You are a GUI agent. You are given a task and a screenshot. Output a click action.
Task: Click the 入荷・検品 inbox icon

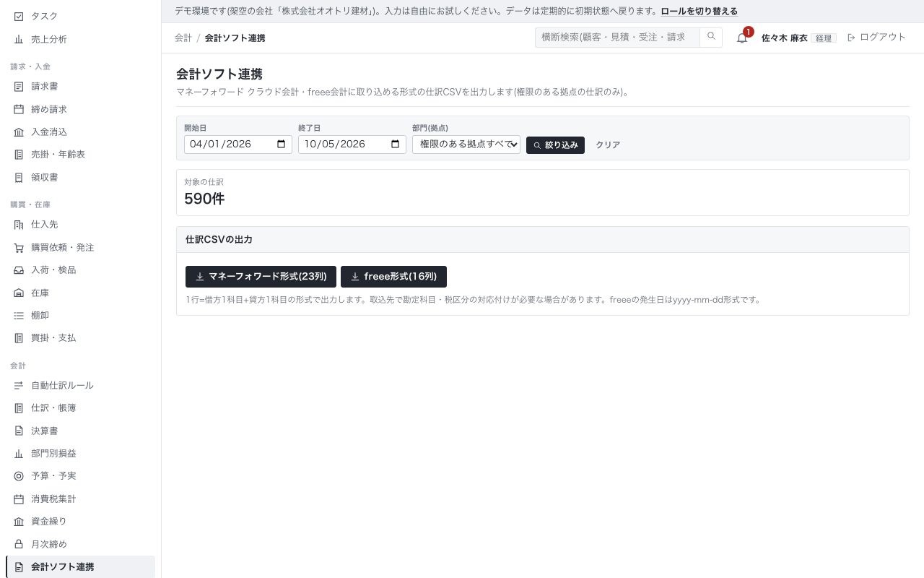(19, 270)
